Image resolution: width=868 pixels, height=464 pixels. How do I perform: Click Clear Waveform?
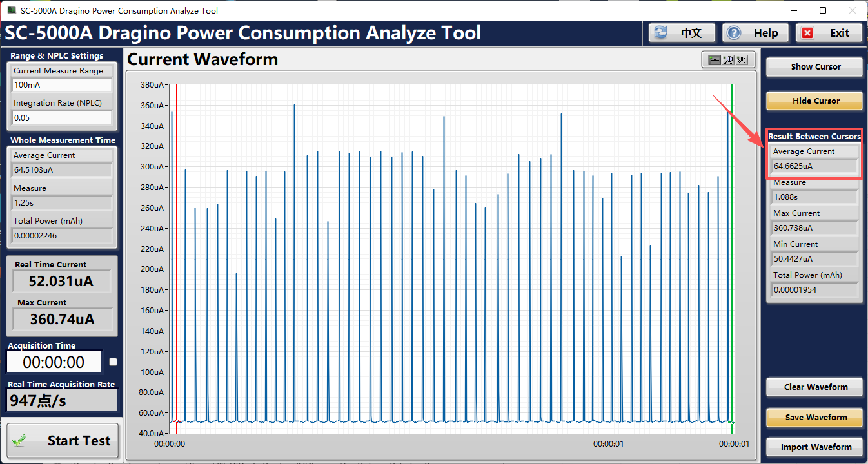(814, 387)
